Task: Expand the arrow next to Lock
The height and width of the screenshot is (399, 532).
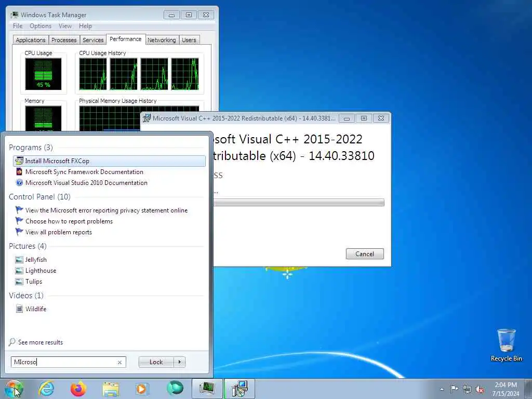Action: (x=179, y=362)
